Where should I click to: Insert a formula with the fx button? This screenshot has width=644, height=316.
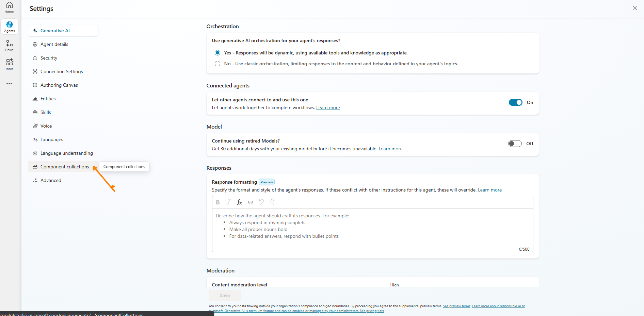240,202
